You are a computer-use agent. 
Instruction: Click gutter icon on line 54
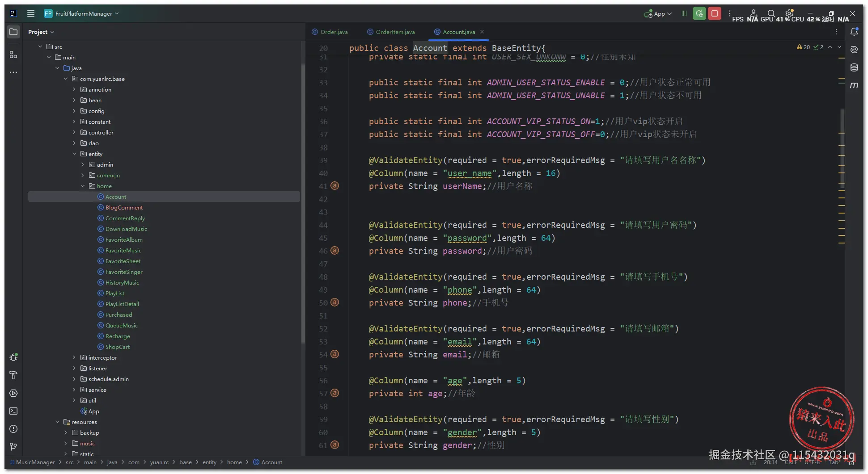coord(334,354)
